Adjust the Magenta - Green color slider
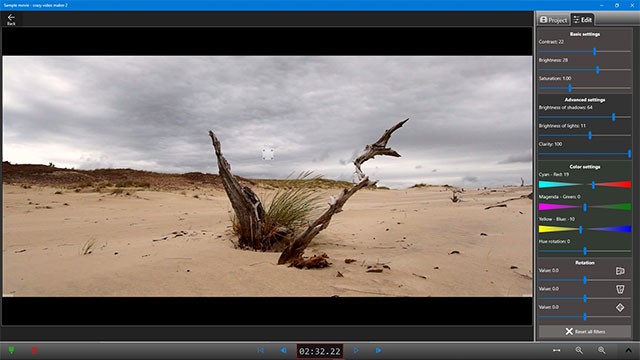The width and height of the screenshot is (640, 360). tap(584, 207)
